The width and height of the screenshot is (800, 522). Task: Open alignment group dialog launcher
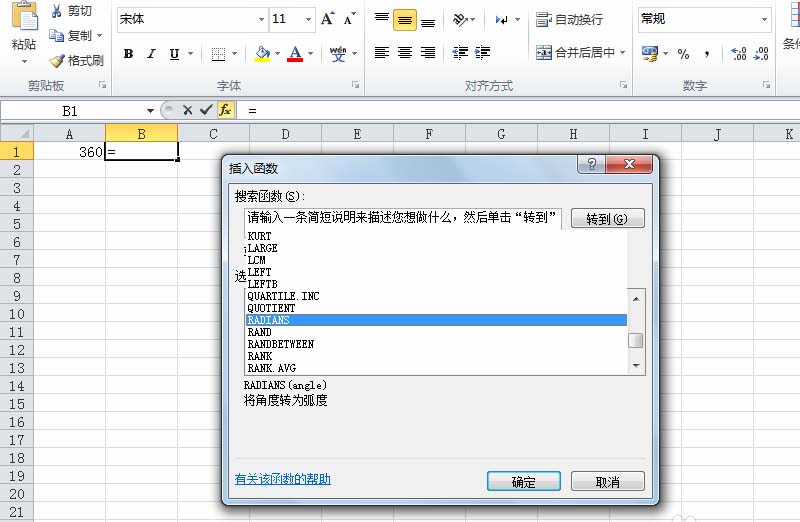tap(623, 85)
